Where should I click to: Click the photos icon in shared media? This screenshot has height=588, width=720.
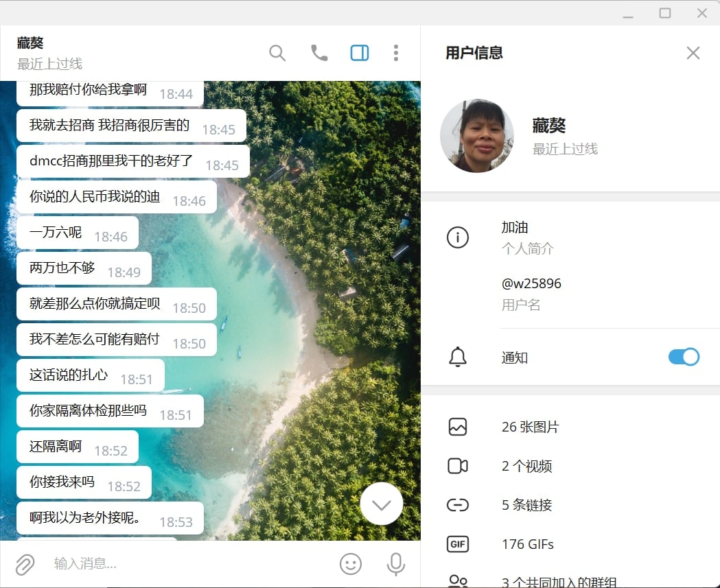point(458,427)
